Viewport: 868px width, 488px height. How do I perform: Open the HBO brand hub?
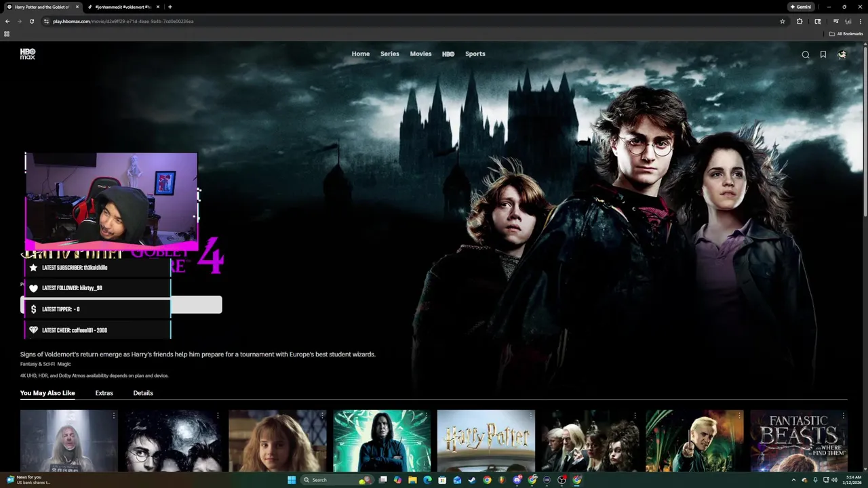(448, 54)
